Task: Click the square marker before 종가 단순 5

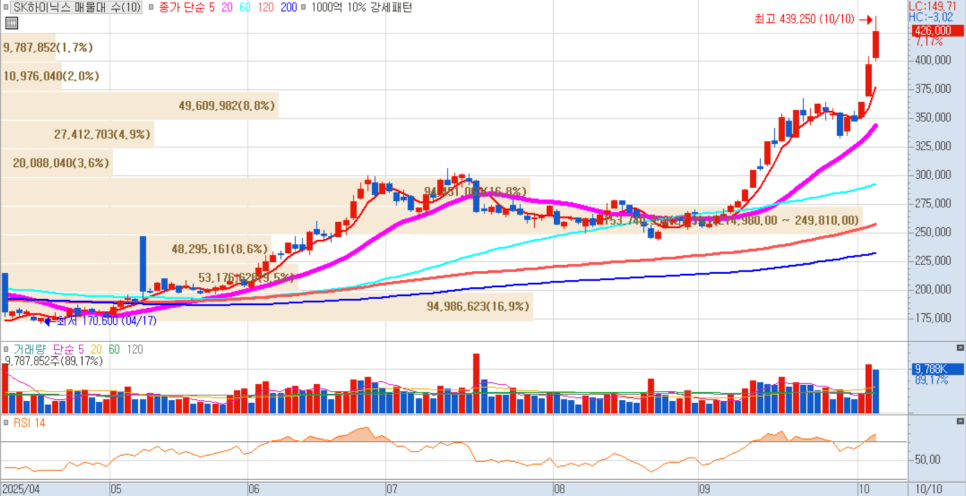Action: coord(152,8)
